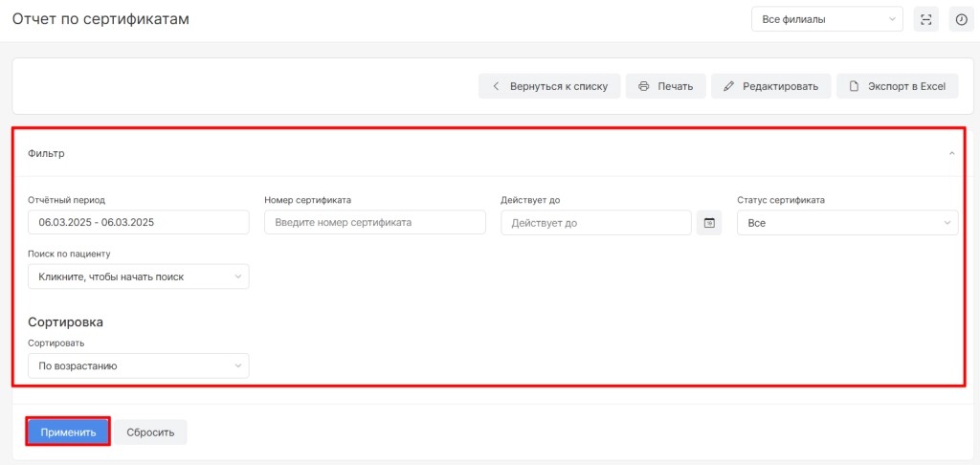The width and height of the screenshot is (980, 465).
Task: Click the scan icon in the header
Action: [x=925, y=19]
